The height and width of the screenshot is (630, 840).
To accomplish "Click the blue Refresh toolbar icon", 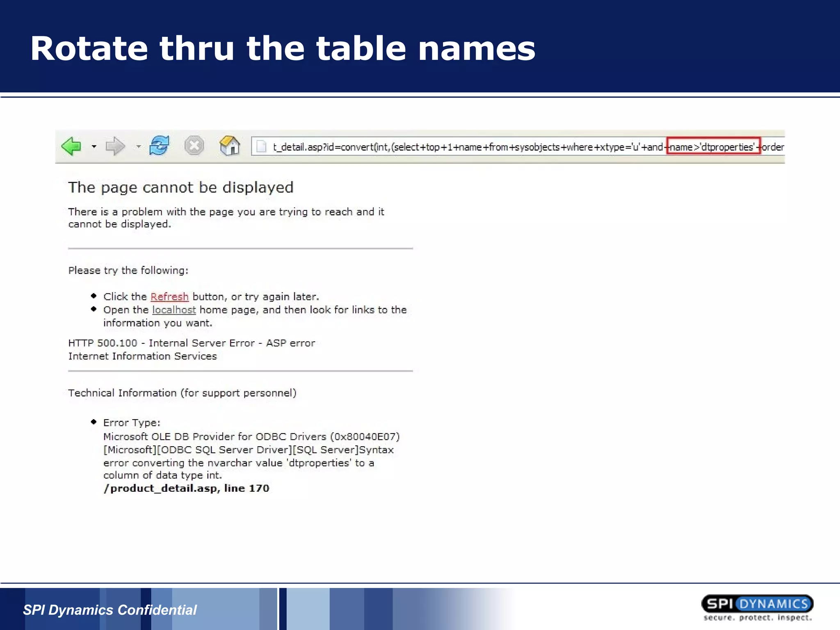I will tap(160, 145).
